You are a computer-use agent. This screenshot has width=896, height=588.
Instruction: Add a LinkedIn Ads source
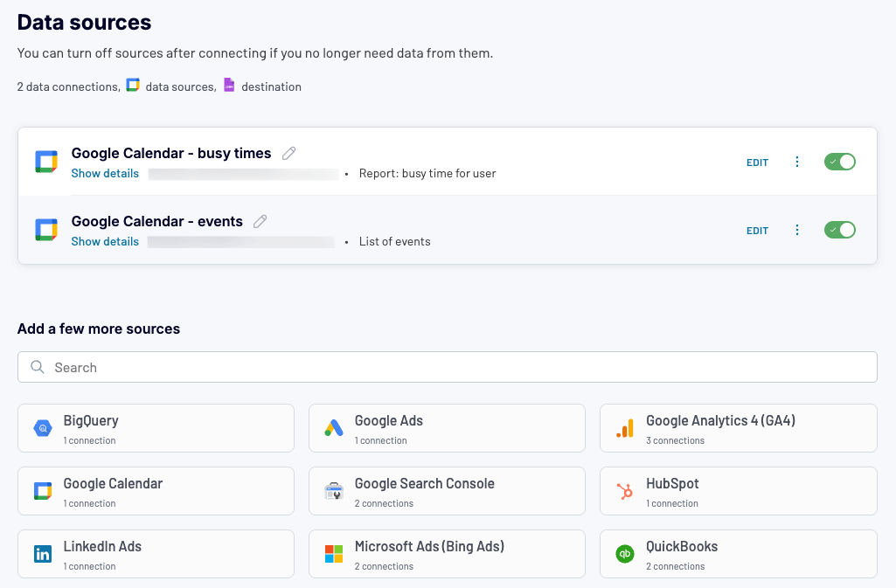(156, 554)
